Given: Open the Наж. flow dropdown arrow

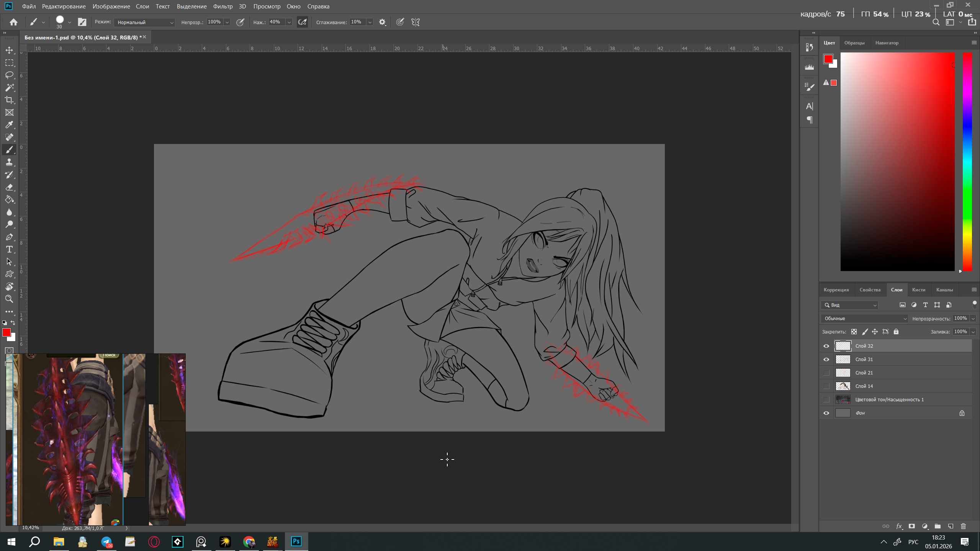Looking at the screenshot, I should tap(289, 22).
